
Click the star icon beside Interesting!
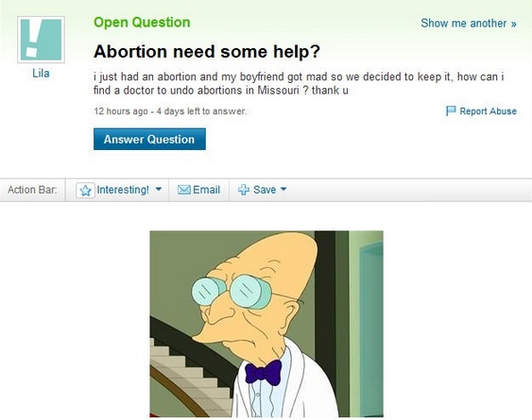tap(85, 190)
